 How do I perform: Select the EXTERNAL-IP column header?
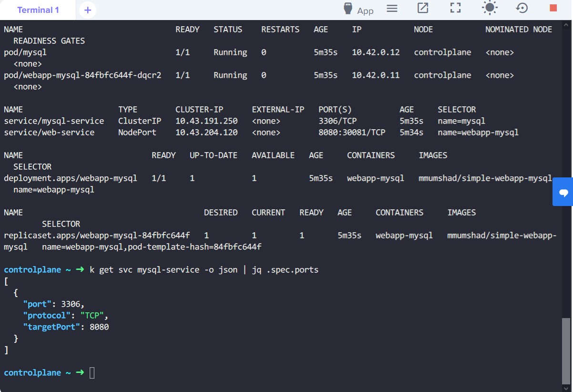[278, 110]
